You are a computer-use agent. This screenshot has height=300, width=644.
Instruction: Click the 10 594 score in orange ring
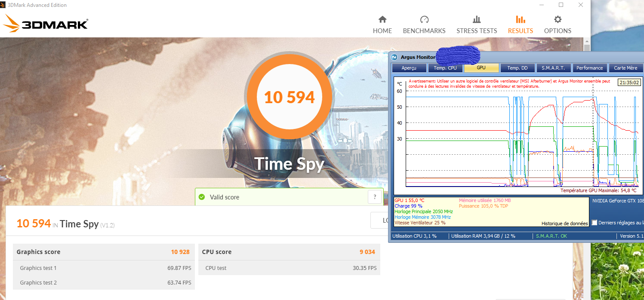(289, 97)
